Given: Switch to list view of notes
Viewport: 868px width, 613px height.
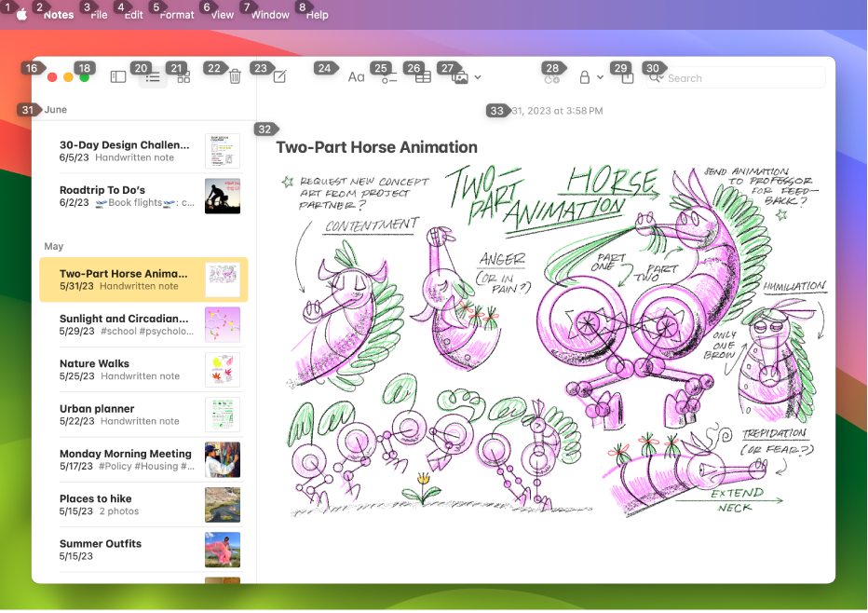Looking at the screenshot, I should 153,77.
